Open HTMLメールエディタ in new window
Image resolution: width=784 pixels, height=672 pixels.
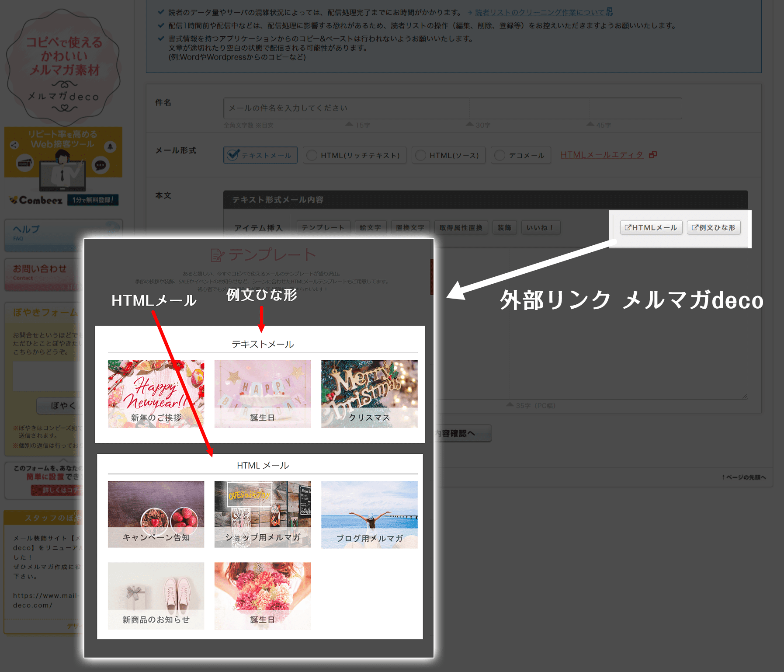pyautogui.click(x=602, y=154)
